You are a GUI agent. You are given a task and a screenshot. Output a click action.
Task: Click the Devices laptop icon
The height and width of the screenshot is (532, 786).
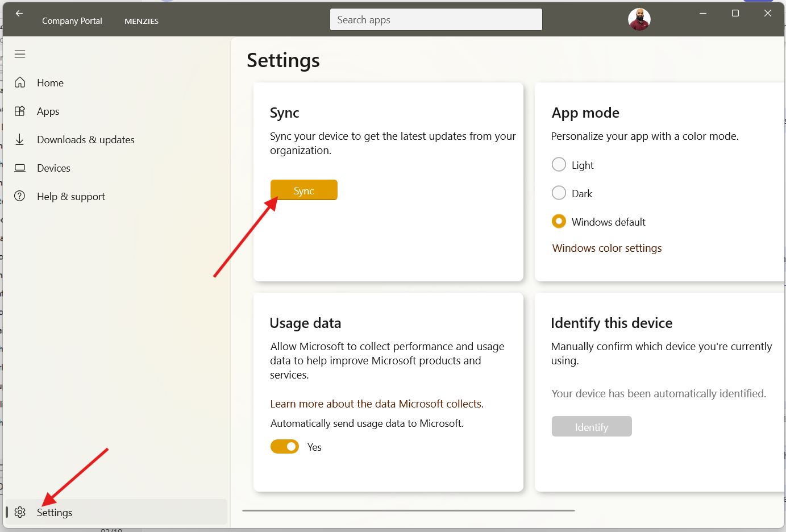[x=20, y=168]
